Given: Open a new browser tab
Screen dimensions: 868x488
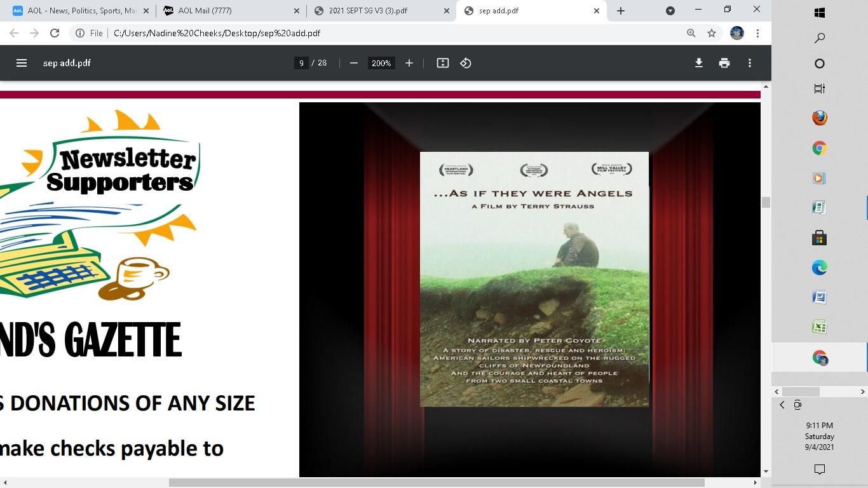Looking at the screenshot, I should [621, 11].
